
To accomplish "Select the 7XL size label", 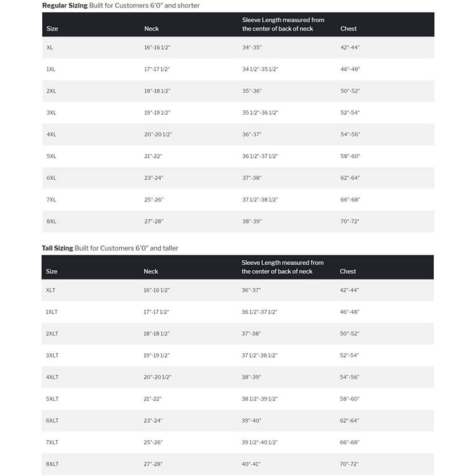I will tap(51, 200).
